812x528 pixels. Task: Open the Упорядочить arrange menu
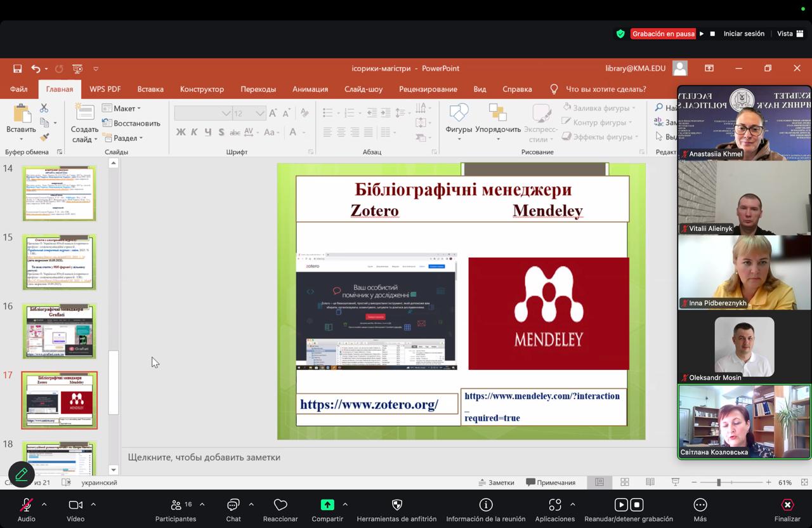[498, 121]
